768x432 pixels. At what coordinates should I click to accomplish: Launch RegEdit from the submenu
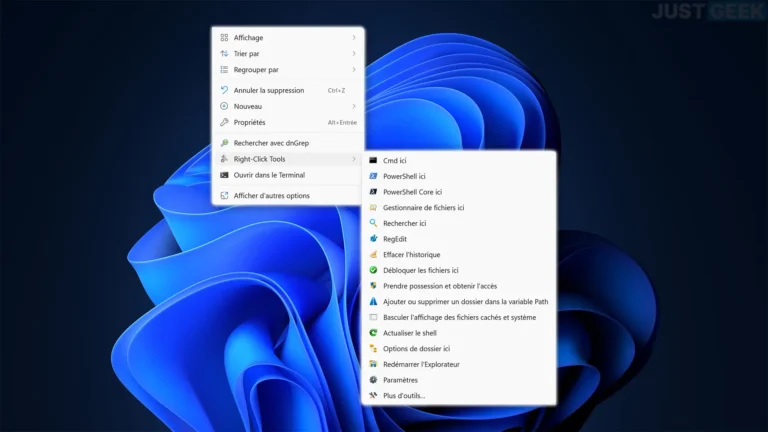459,239
